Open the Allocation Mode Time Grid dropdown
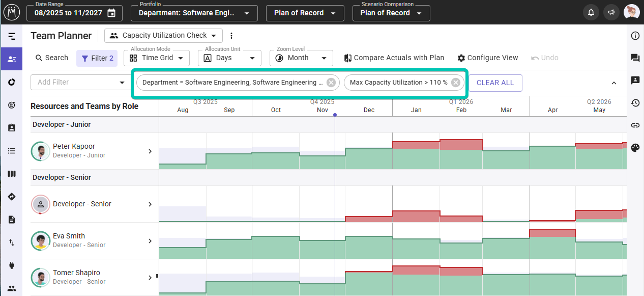Screen dimensions: 644x296 pyautogui.click(x=157, y=58)
